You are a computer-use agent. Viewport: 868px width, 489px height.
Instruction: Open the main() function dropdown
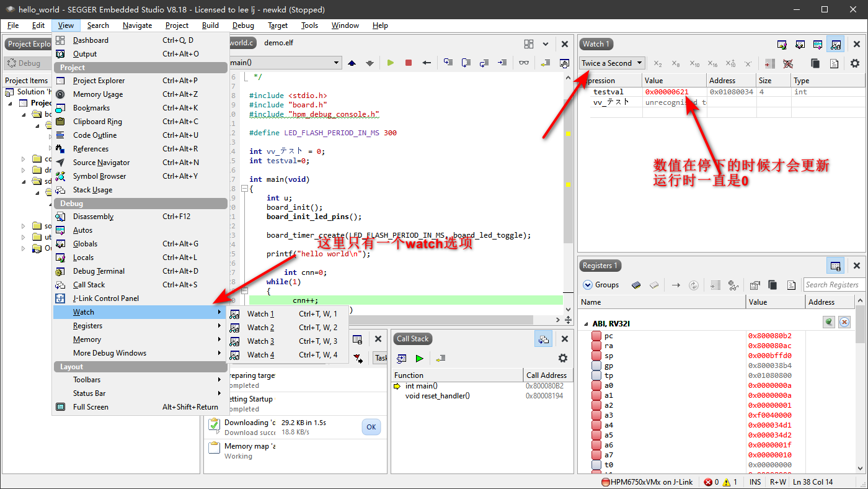tap(285, 63)
